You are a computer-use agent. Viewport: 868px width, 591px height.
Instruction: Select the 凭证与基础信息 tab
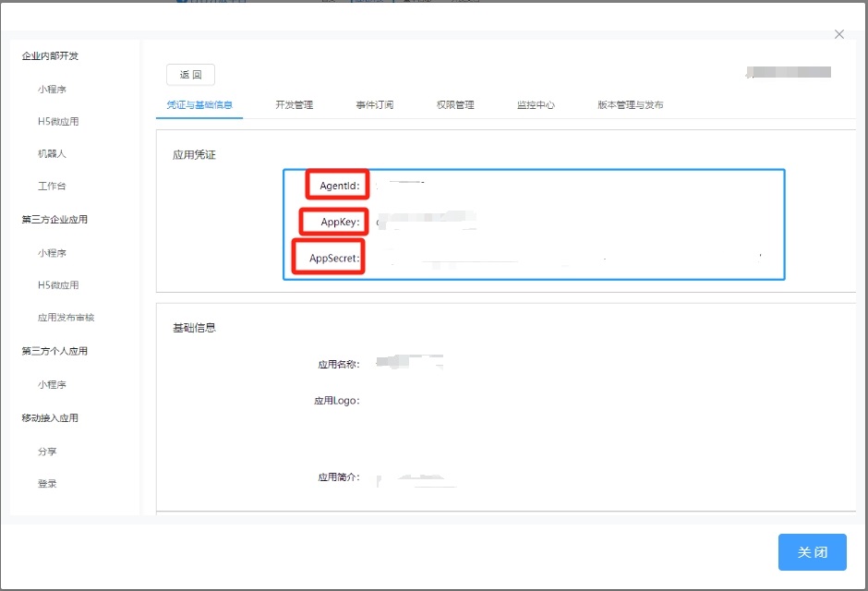click(x=199, y=105)
